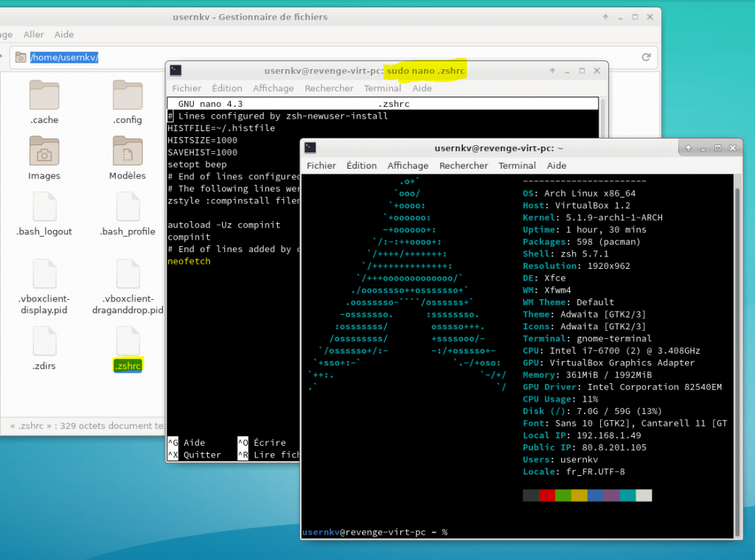Select the .bash_logout file icon
This screenshot has height=560, width=755.
[44, 207]
